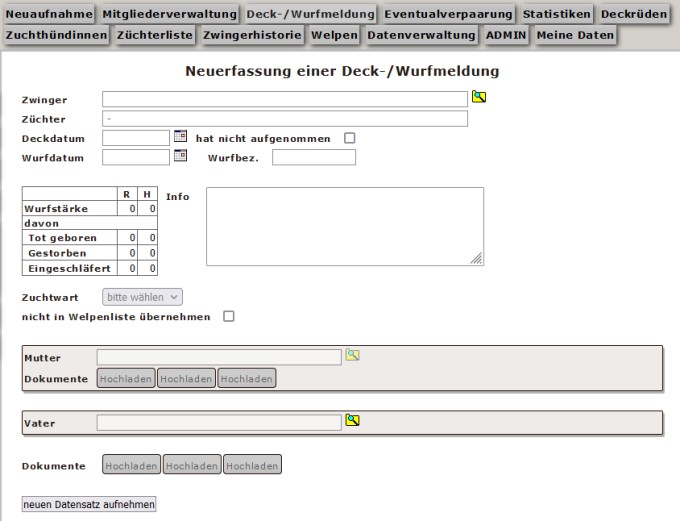This screenshot has width=680, height=521.
Task: Open the Zwingerhistorie tab
Action: pyautogui.click(x=252, y=35)
